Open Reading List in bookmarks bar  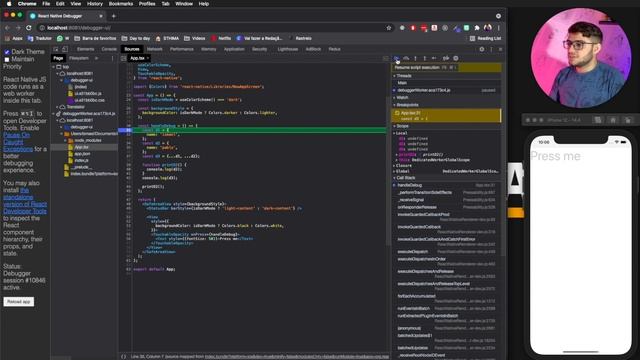coord(485,38)
